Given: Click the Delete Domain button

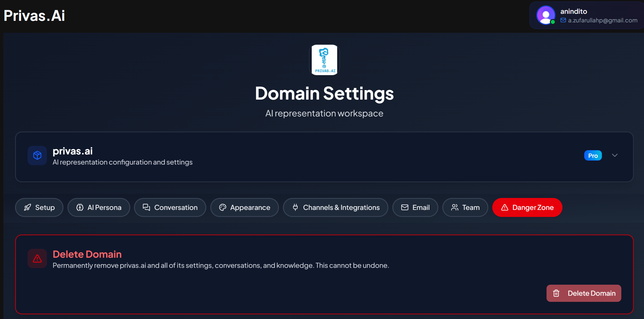Looking at the screenshot, I should (x=584, y=293).
